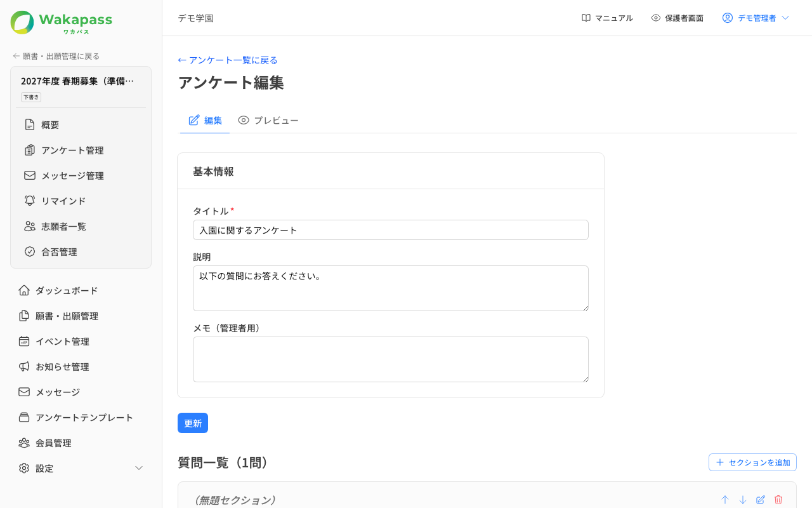Go back via アンケート一覧に戻る link

[x=228, y=60]
